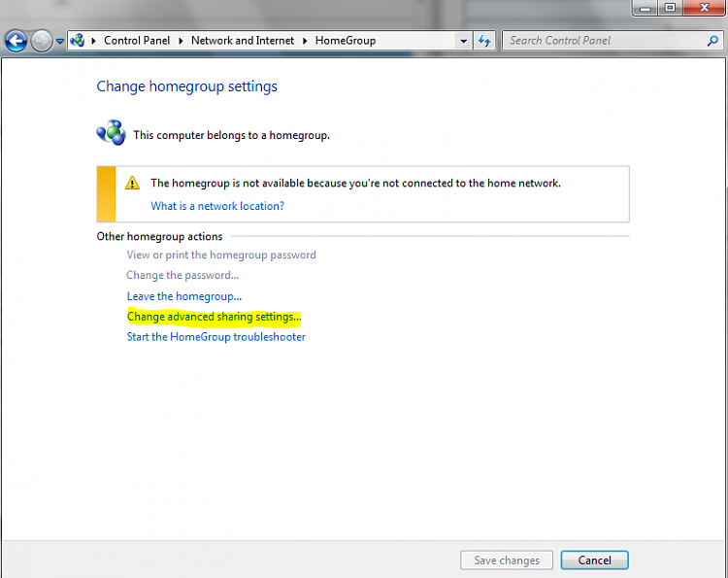Close the HomeGroup window
Image resolution: width=728 pixels, height=578 pixels.
(x=704, y=8)
